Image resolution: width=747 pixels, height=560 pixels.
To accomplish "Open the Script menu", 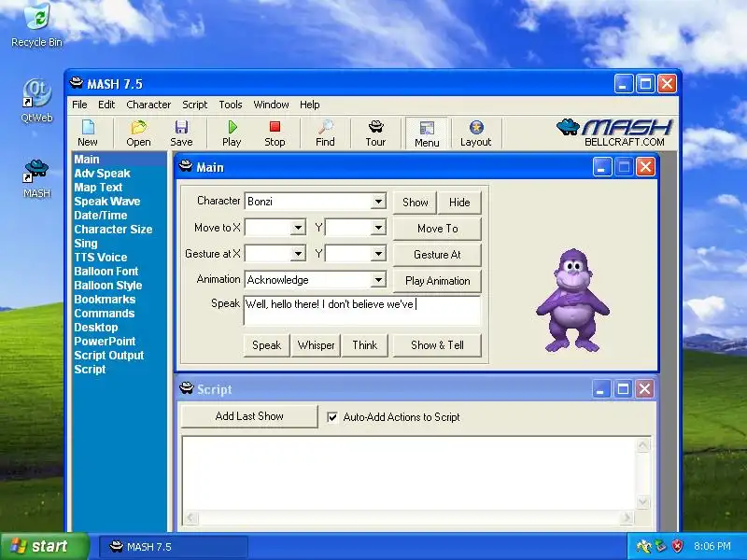I will tap(194, 105).
